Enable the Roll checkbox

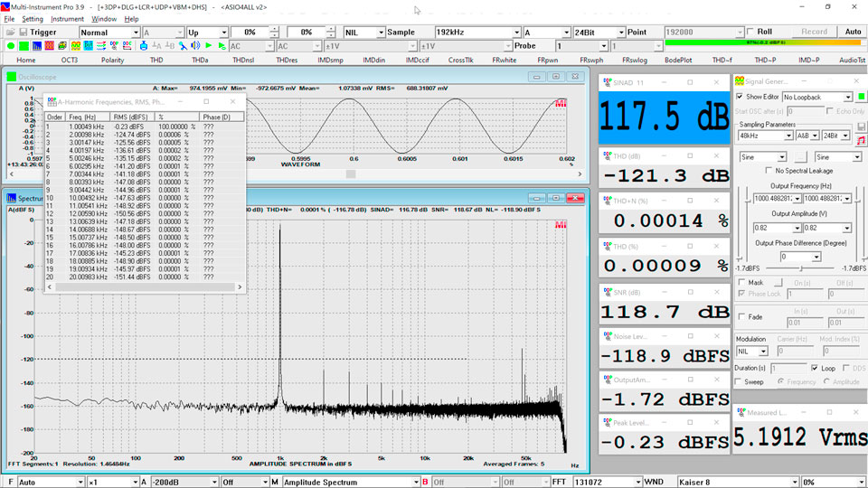(x=750, y=32)
